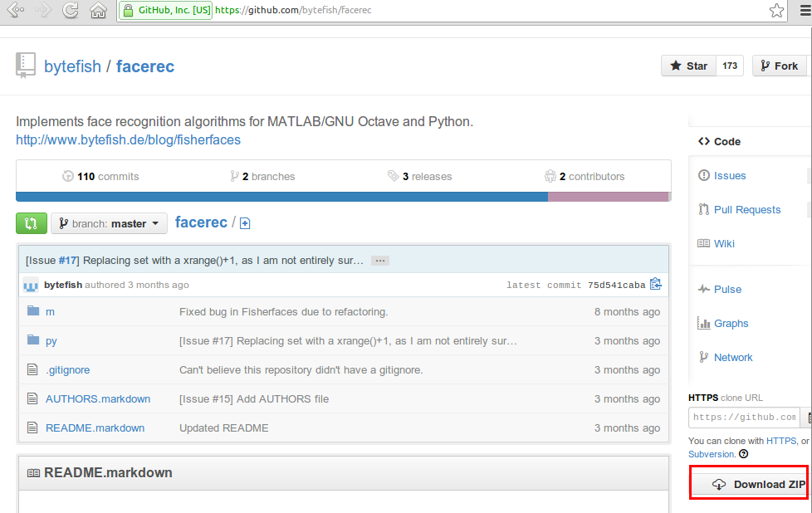Click the Wiki book icon
The height and width of the screenshot is (513, 812).
(704, 243)
